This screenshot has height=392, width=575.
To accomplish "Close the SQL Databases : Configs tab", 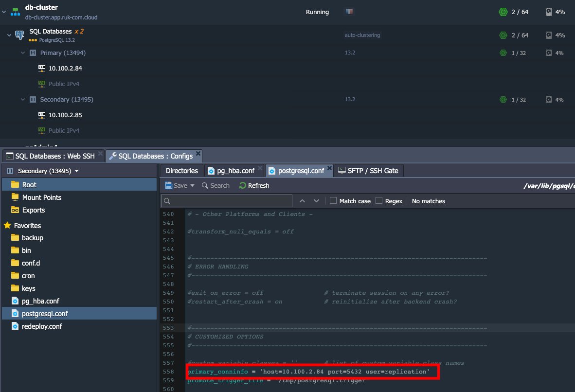I will click(x=198, y=153).
